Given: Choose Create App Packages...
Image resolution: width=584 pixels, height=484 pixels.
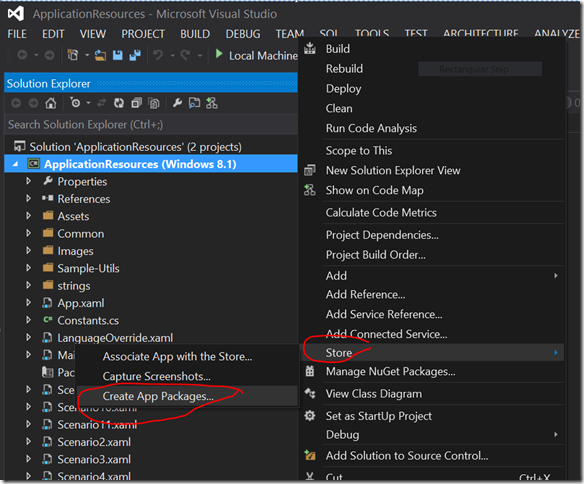Looking at the screenshot, I should [x=187, y=396].
